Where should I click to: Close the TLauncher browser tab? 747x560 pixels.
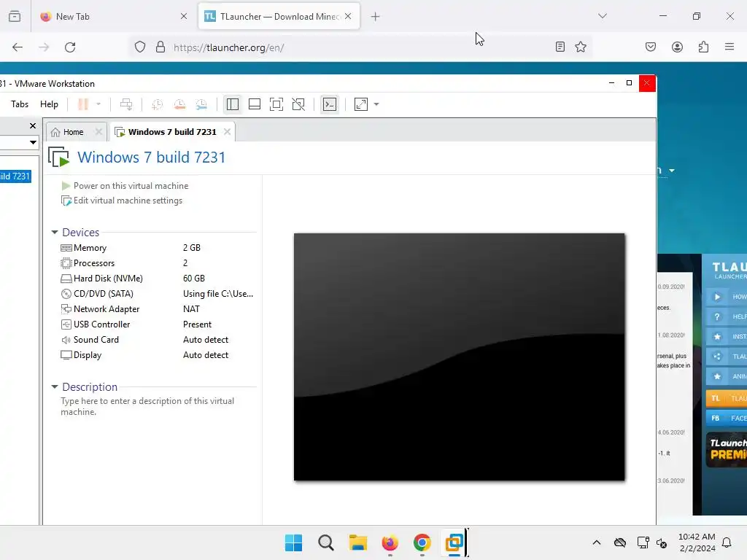(348, 16)
